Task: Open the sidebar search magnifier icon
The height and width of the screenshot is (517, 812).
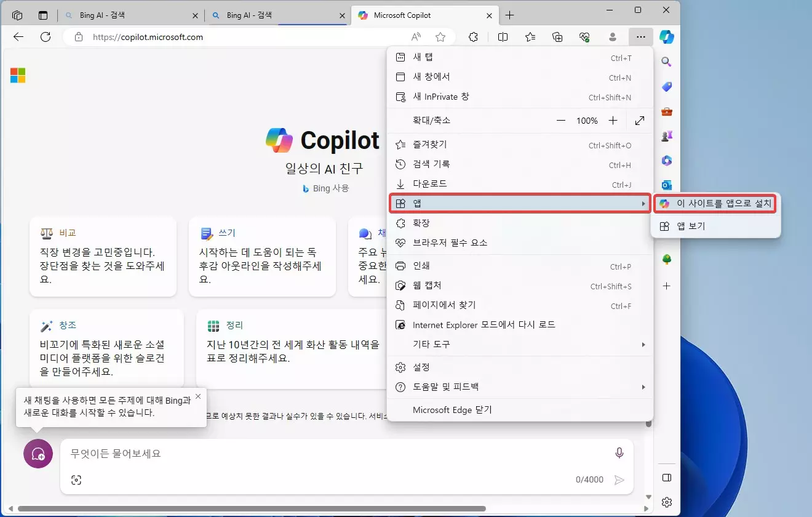Action: click(x=666, y=62)
